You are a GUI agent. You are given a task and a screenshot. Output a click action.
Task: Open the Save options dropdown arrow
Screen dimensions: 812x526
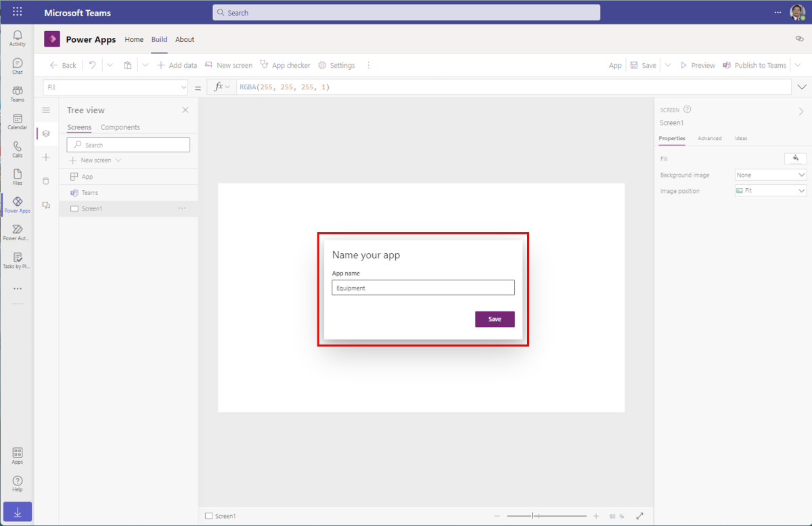[x=668, y=65]
